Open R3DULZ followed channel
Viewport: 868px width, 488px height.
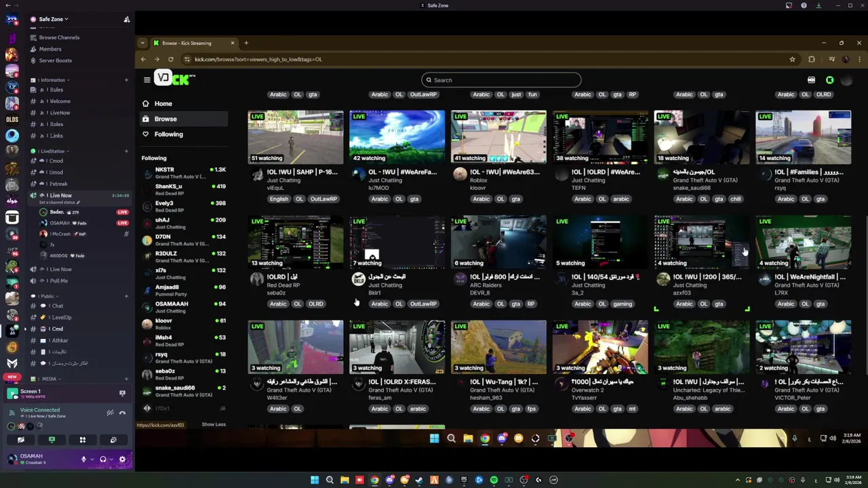183,257
